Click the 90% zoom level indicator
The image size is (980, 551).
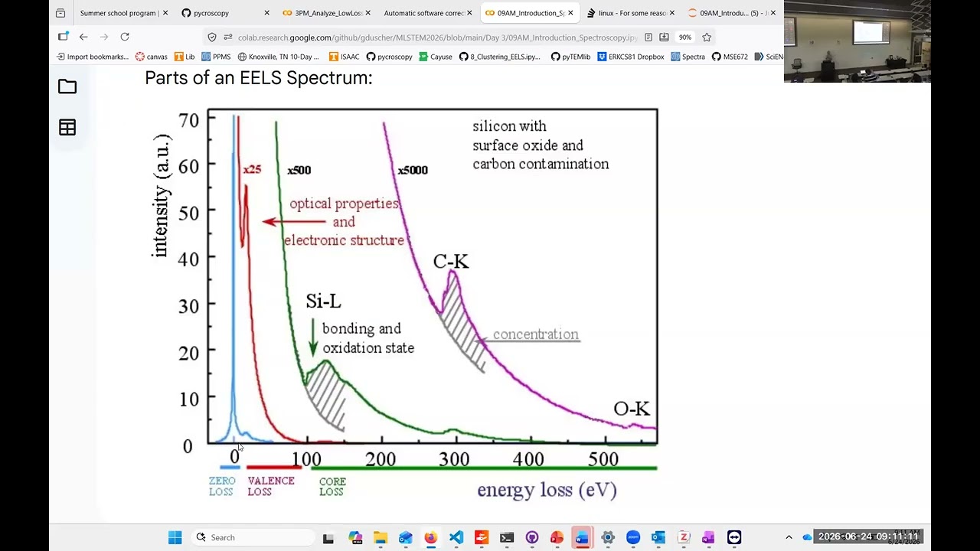click(685, 37)
